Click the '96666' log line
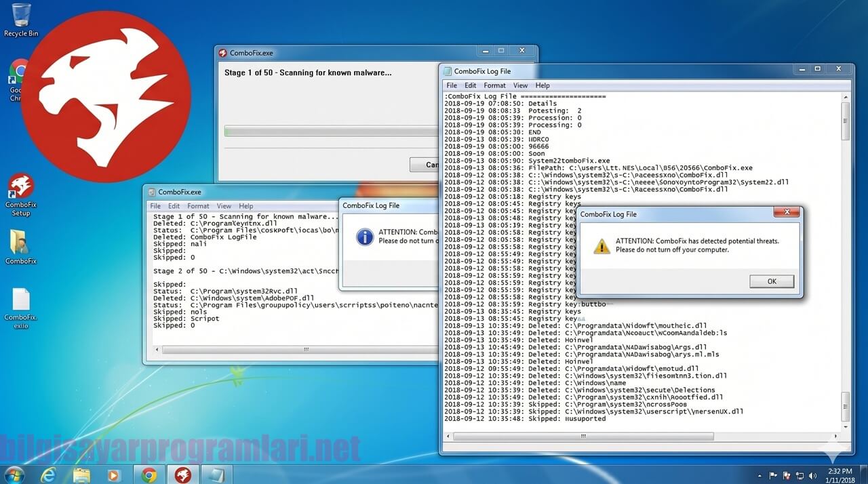The width and height of the screenshot is (868, 484). click(x=496, y=146)
